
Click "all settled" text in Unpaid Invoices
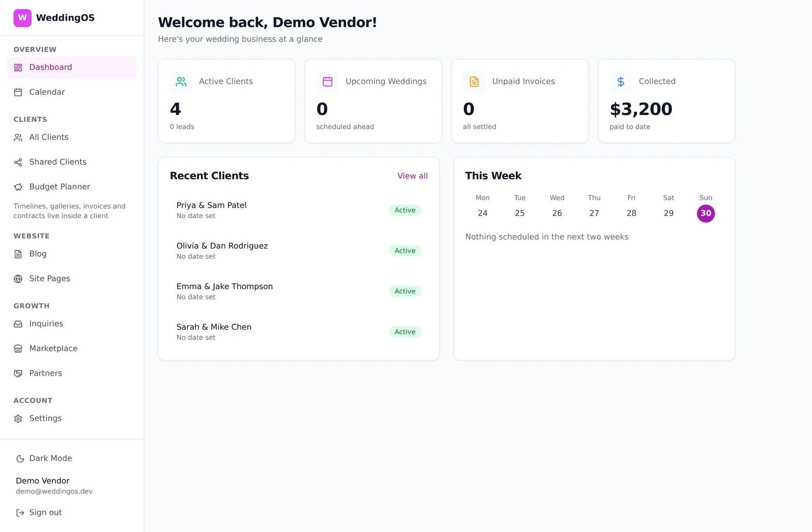coord(480,127)
